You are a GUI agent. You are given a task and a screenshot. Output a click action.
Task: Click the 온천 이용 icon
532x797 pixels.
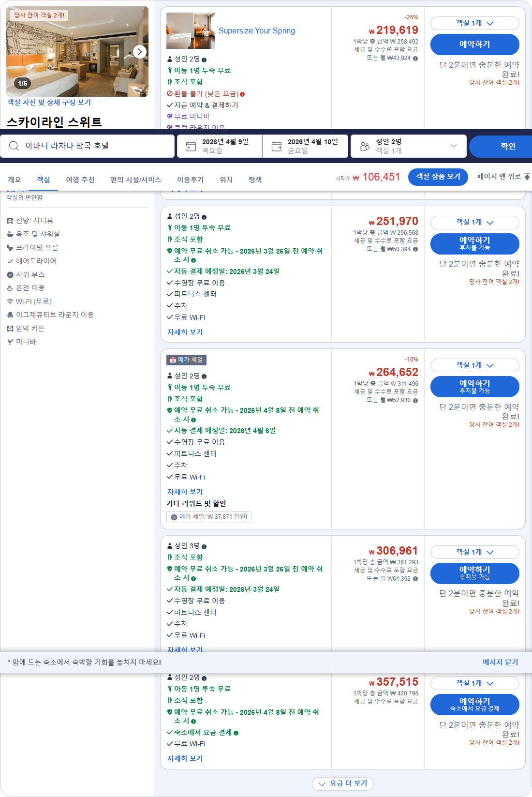(x=10, y=288)
